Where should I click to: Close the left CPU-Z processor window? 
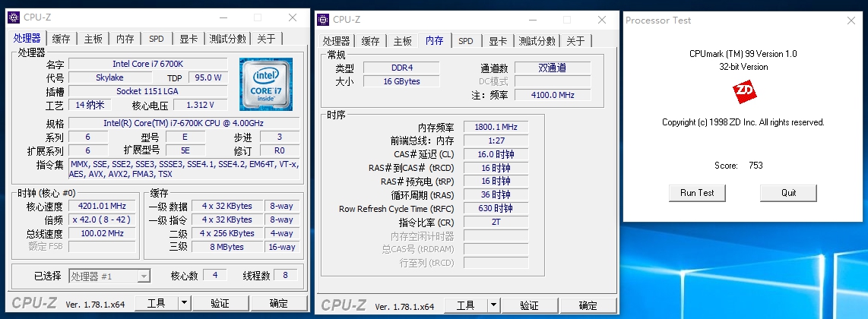293,17
